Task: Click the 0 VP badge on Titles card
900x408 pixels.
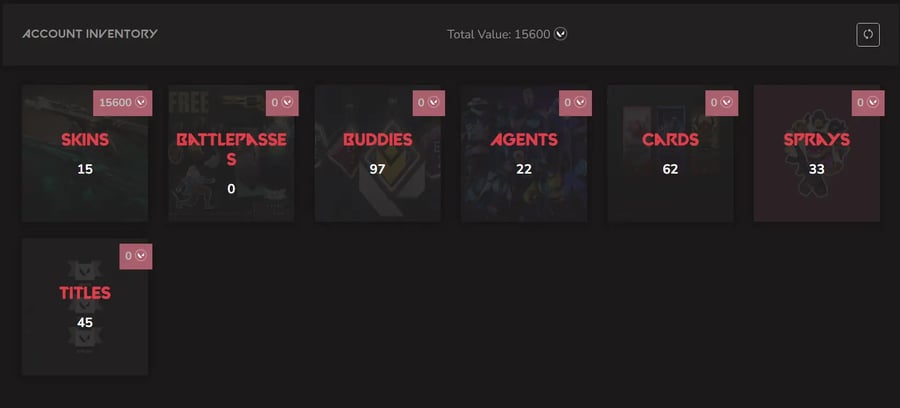Action: point(135,257)
